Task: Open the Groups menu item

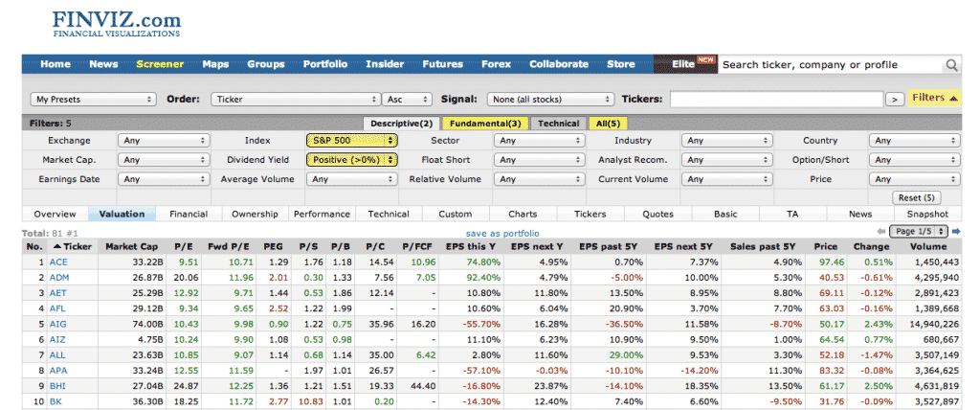Action: [266, 64]
